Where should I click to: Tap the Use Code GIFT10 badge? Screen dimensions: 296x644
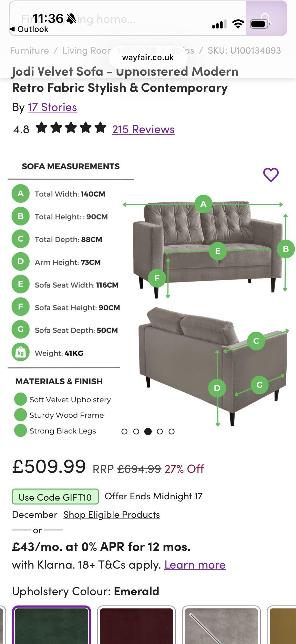tap(55, 497)
